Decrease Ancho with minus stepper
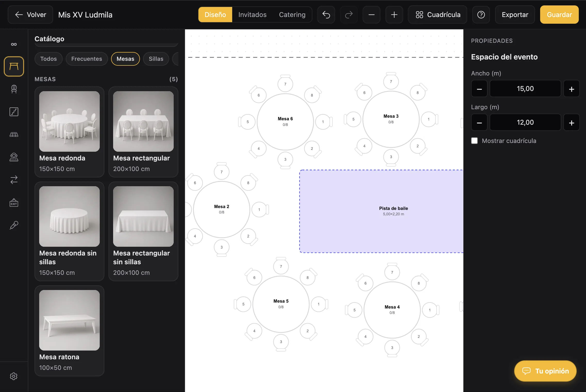 479,89
